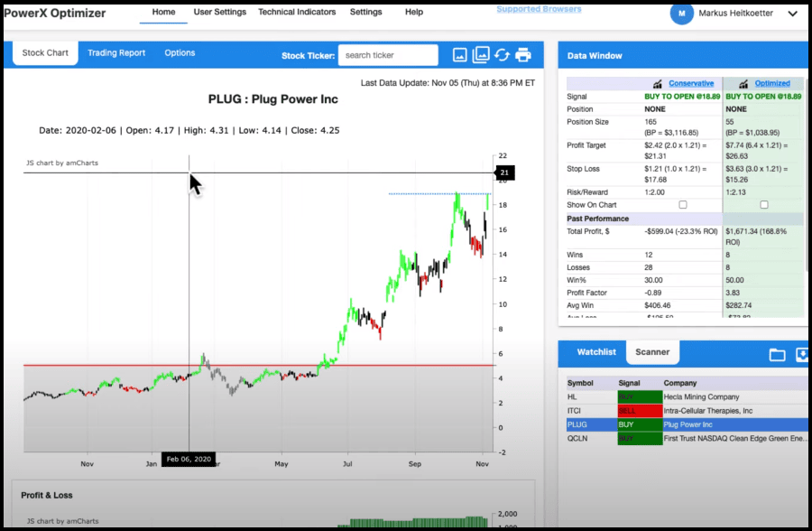This screenshot has height=531, width=812.
Task: Open the Help menu
Action: (414, 12)
